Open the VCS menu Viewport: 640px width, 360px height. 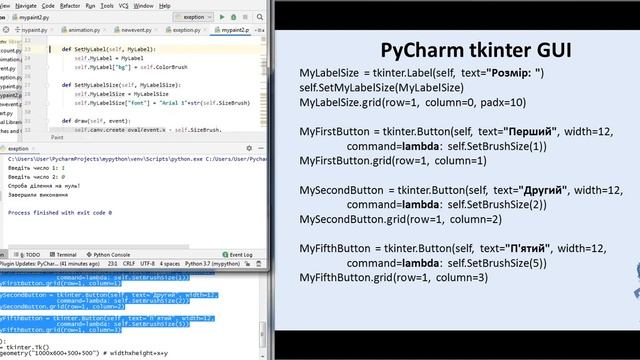click(123, 6)
